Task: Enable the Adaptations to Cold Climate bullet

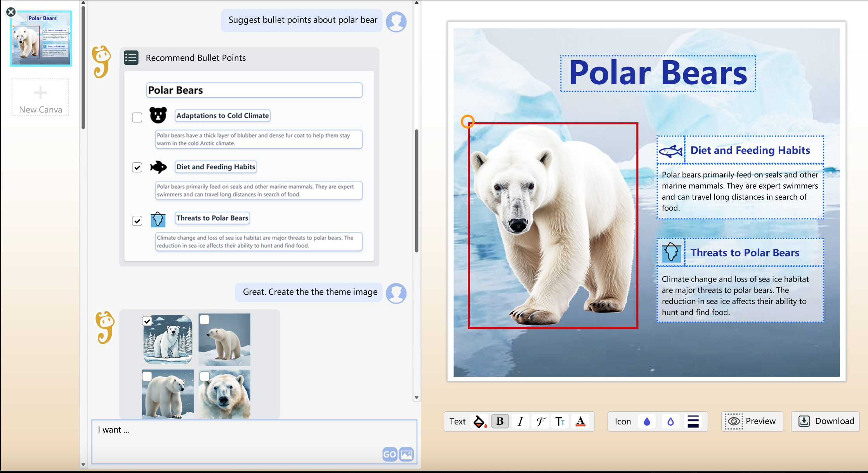Action: tap(137, 117)
